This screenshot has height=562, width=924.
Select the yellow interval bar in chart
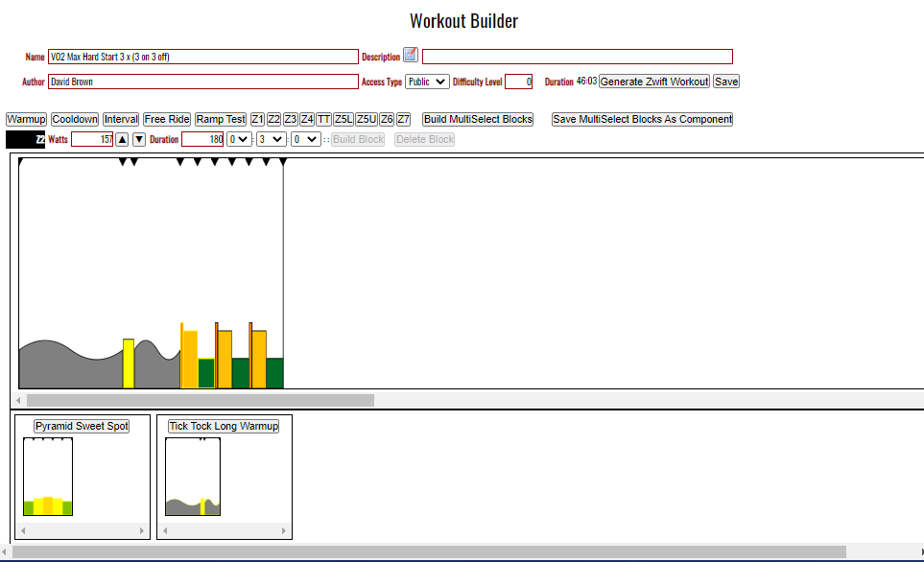point(129,363)
